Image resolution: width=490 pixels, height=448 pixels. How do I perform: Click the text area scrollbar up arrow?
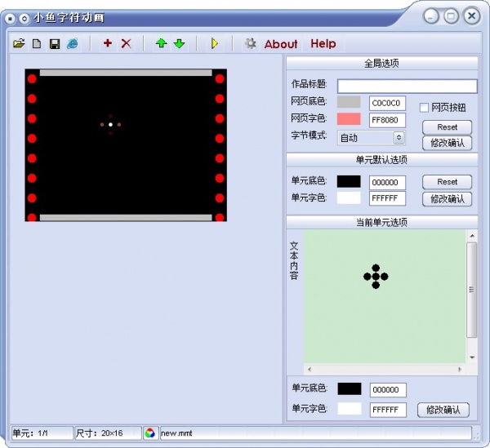tap(472, 236)
